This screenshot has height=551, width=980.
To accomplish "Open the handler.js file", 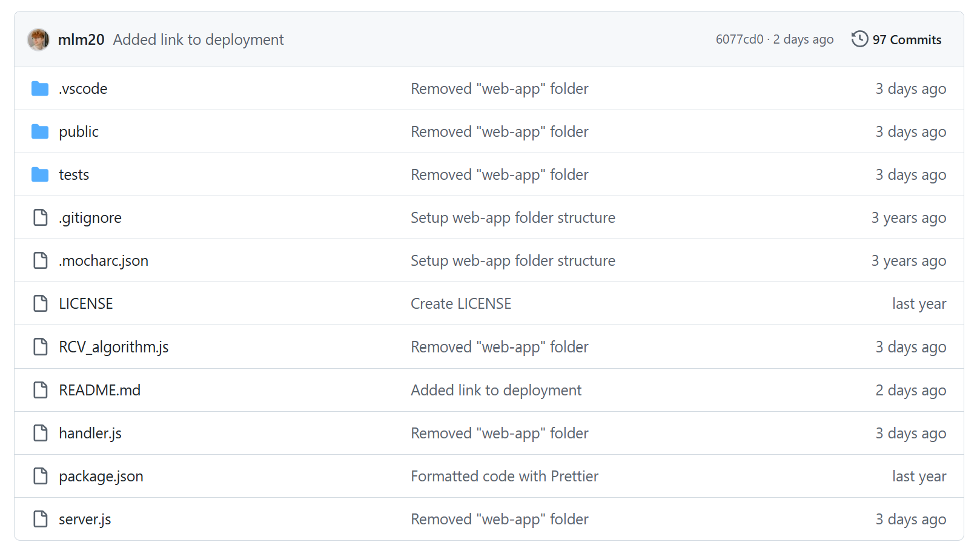I will point(90,434).
